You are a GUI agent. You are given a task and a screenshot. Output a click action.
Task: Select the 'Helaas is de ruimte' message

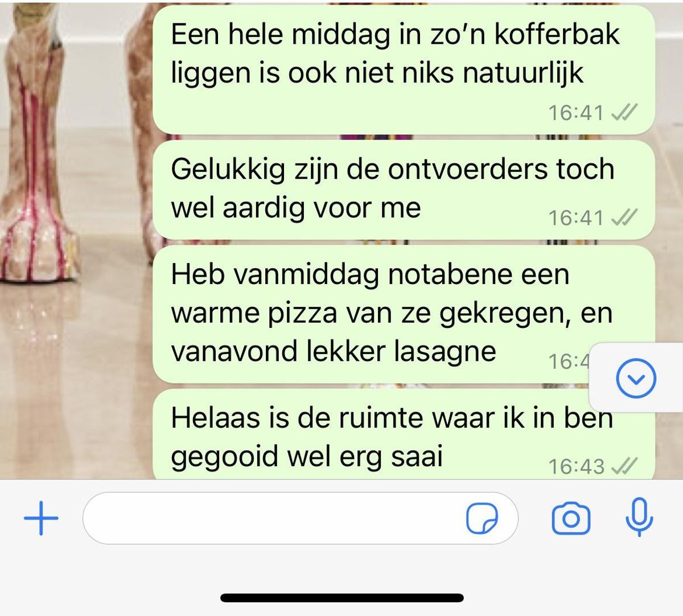pyautogui.click(x=404, y=434)
